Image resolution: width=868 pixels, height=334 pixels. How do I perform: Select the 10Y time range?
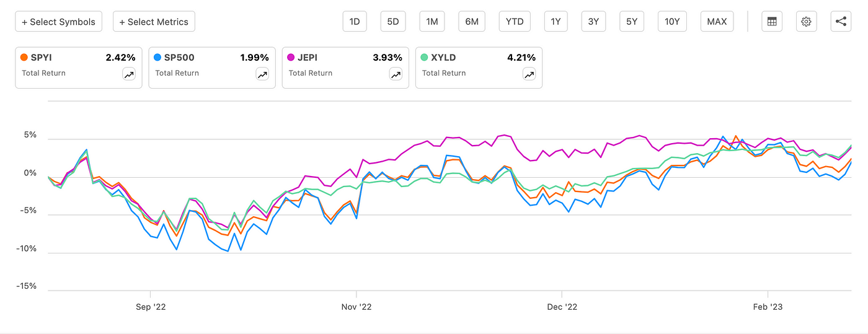pyautogui.click(x=672, y=22)
